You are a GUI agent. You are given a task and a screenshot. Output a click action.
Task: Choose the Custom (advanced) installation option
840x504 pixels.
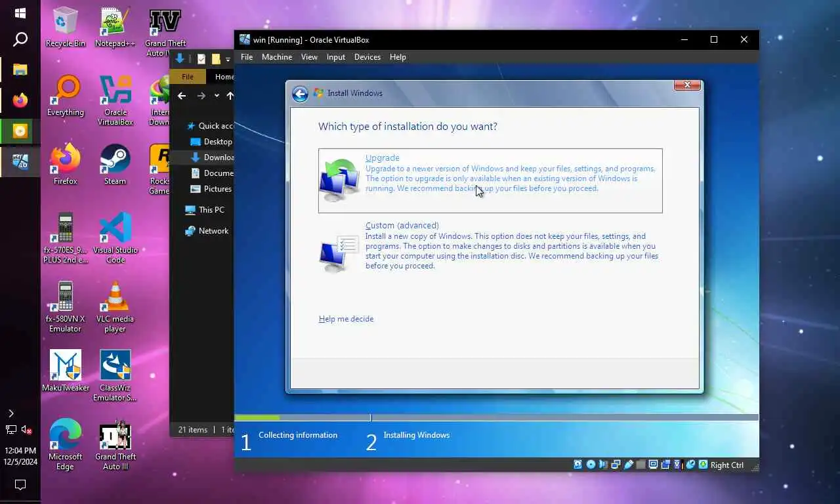pos(490,246)
